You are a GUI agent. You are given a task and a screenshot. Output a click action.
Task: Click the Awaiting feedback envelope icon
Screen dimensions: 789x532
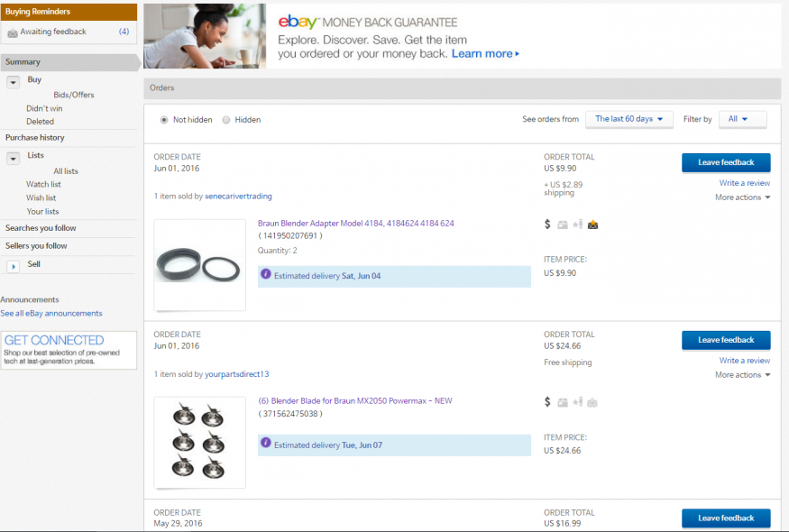[x=13, y=32]
